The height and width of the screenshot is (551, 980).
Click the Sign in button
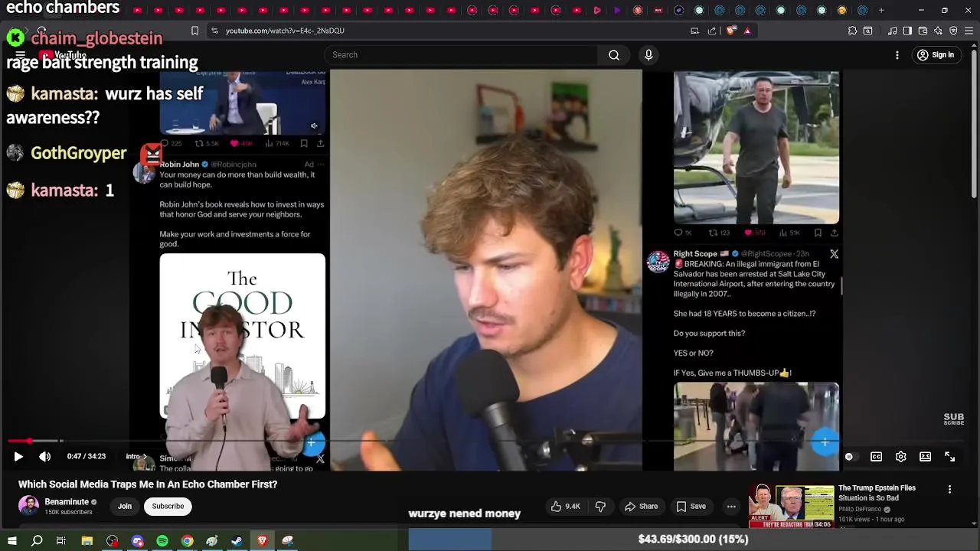pyautogui.click(x=936, y=55)
